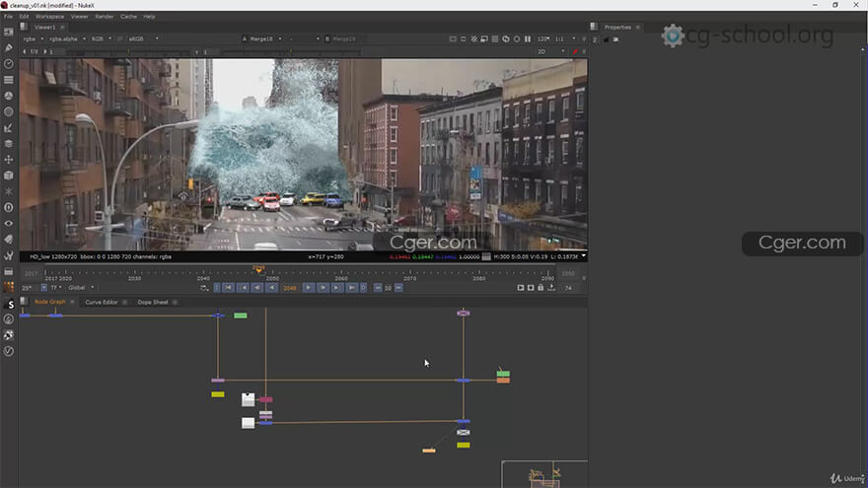
Task: Open the Other nodes icon
Action: [x=8, y=272]
